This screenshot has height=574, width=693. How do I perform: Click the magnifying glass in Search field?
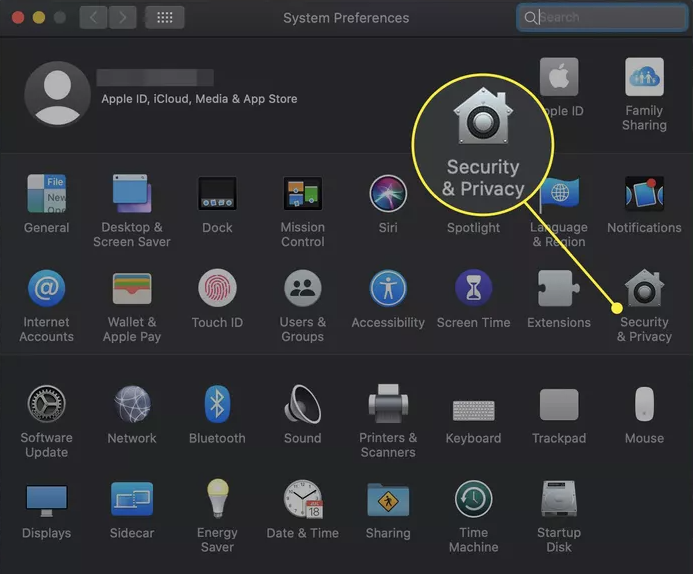[x=530, y=18]
